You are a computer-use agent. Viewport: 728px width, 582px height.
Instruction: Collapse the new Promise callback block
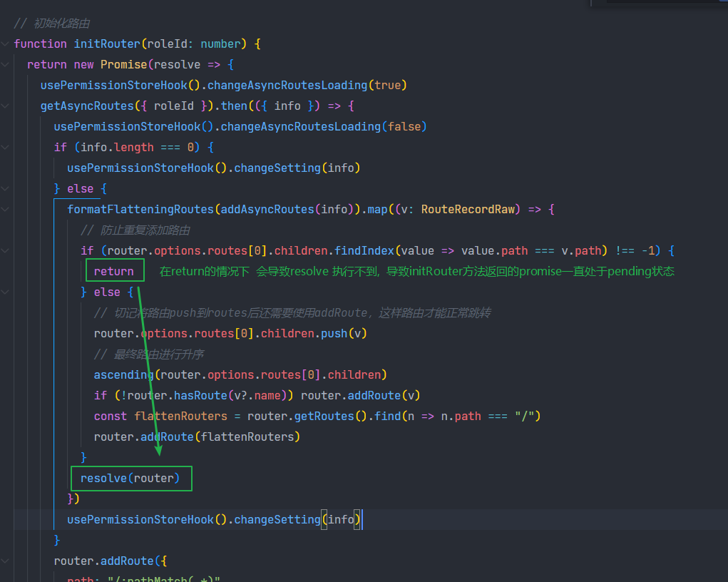pyautogui.click(x=5, y=64)
